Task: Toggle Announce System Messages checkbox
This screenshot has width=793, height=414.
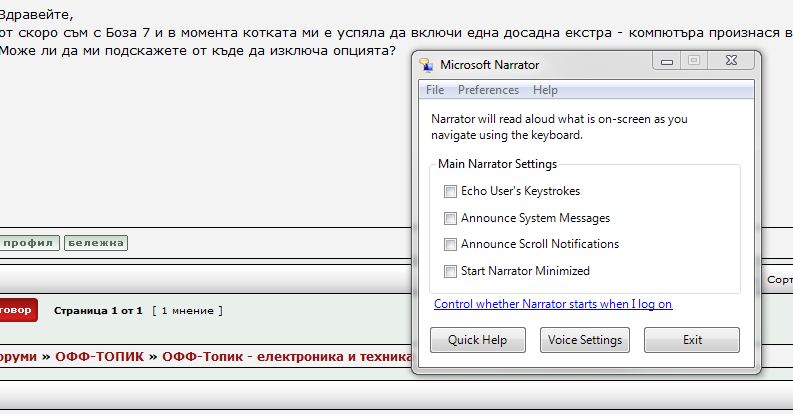Action: (x=448, y=218)
